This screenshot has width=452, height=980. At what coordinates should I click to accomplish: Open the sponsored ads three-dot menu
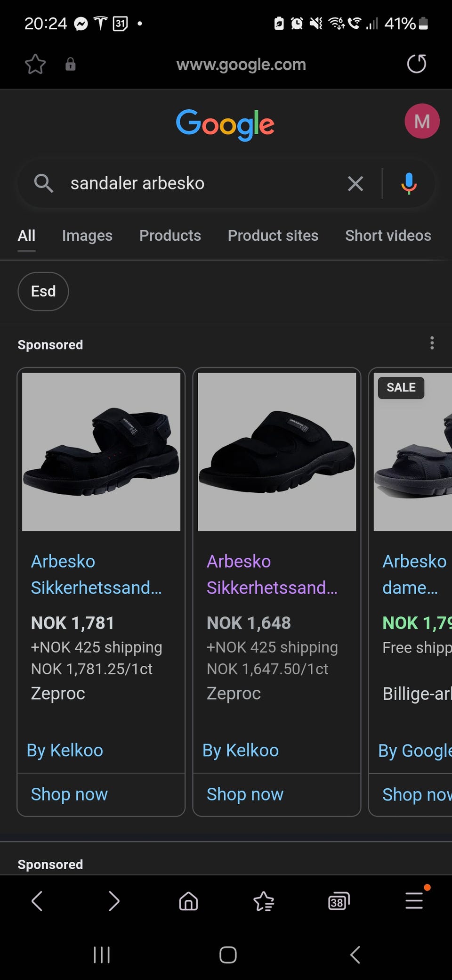coord(432,343)
